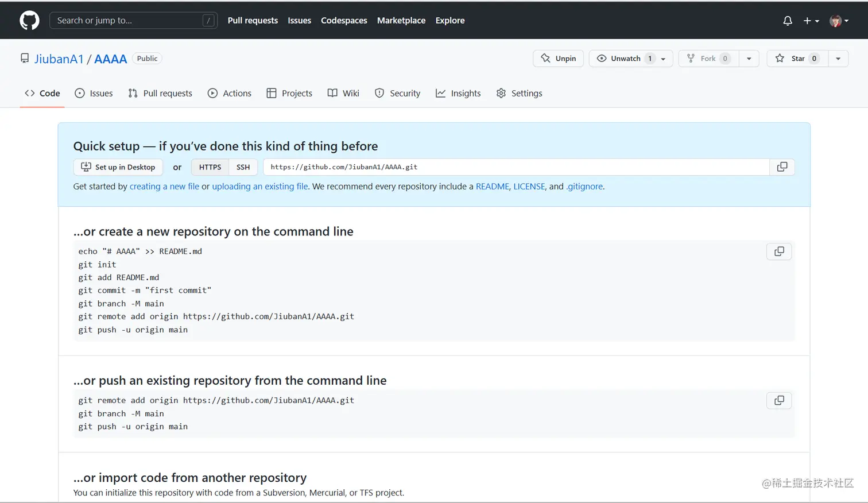
Task: Select the HTTPS clone option
Action: point(210,167)
